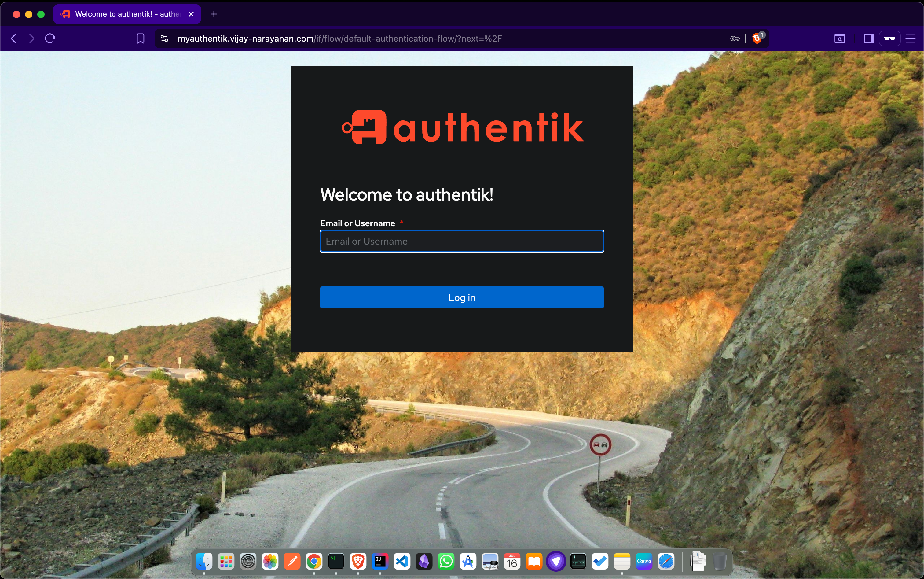Open WhatsApp from the dock
Viewport: 924px width, 579px height.
pyautogui.click(x=446, y=561)
